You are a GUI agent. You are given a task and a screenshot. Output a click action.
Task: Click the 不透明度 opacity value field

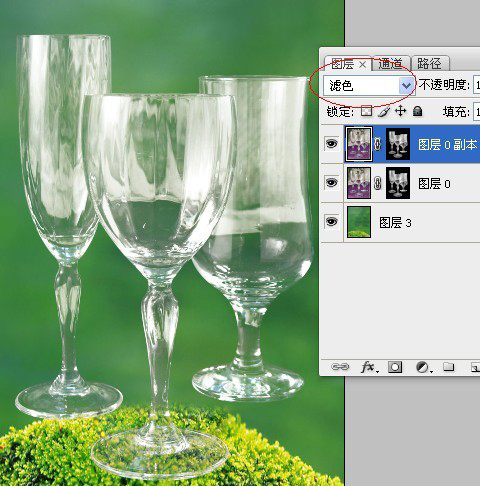click(476, 85)
